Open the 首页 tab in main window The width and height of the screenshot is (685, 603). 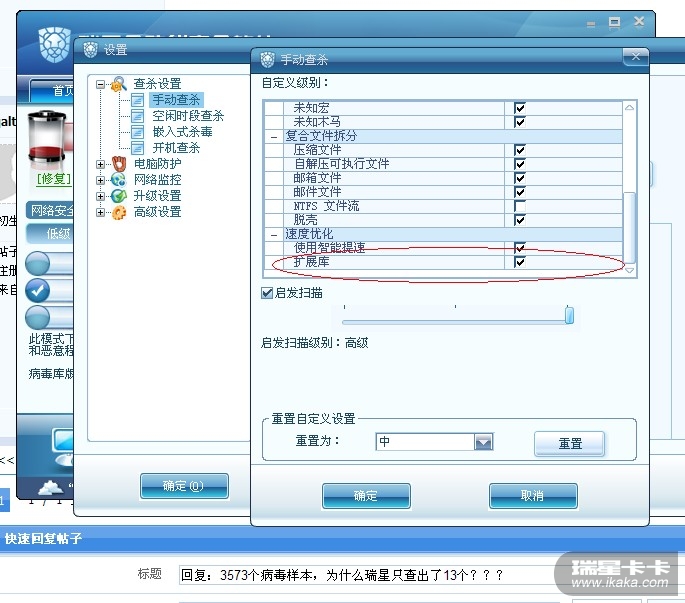coord(52,90)
